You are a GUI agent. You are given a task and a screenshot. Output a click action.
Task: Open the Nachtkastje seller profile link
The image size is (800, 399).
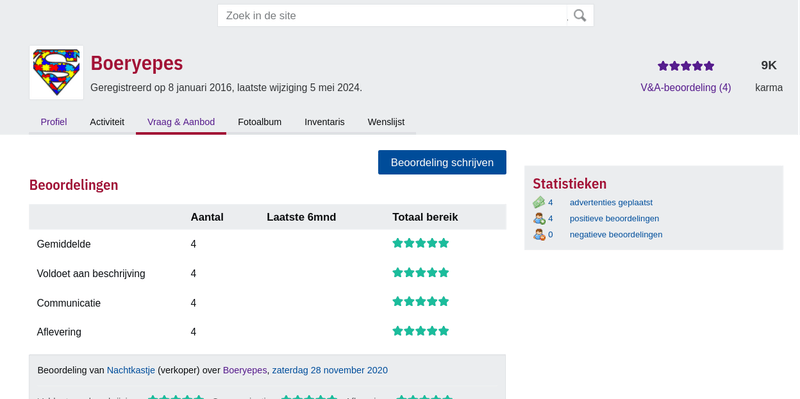coord(131,370)
